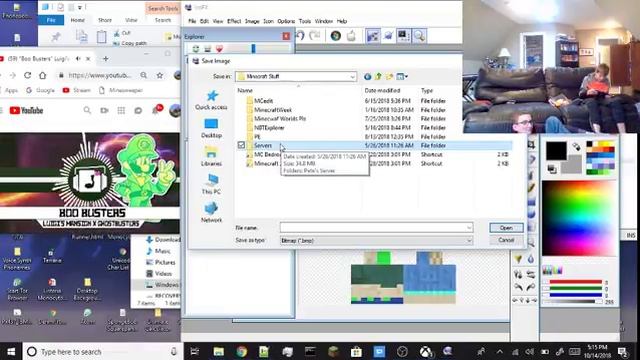Click the Windows icon-from-image toolbar button
Viewport: 640px width, 360px height.
coord(336,36)
